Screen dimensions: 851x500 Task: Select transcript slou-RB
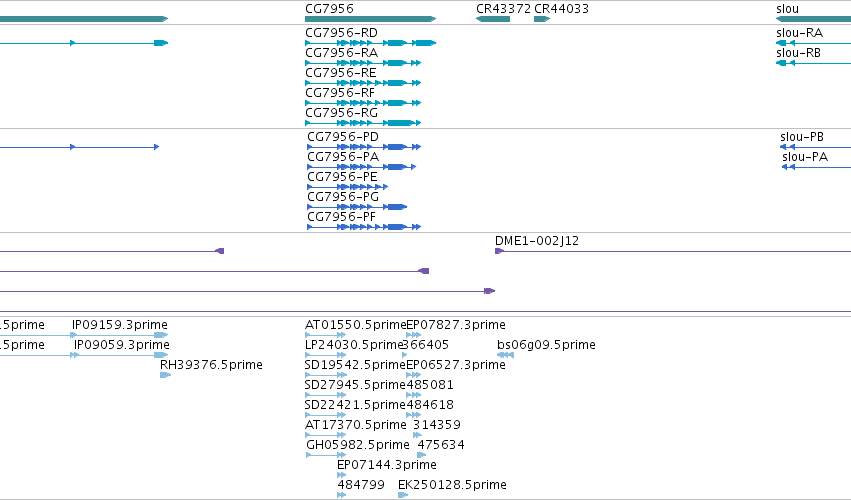814,63
